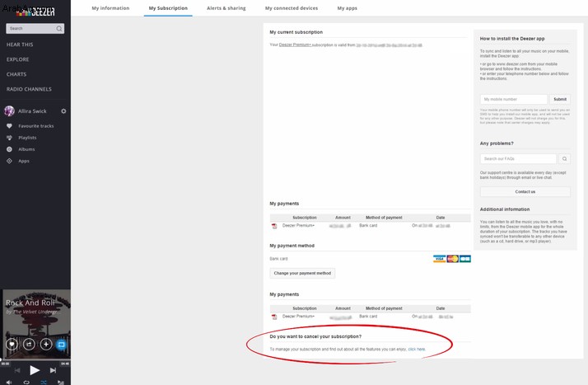Open The Velvet Underground artist link
Screen dimensions: 588x385
pos(35,312)
